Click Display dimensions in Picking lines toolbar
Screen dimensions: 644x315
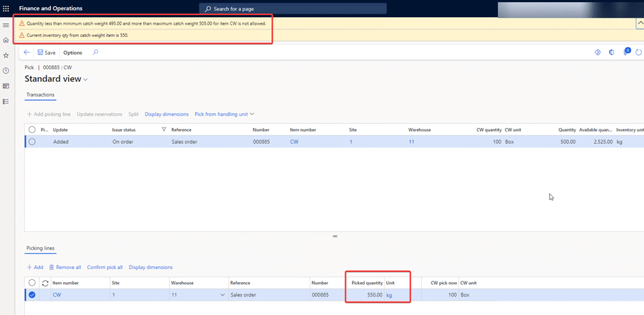click(151, 267)
